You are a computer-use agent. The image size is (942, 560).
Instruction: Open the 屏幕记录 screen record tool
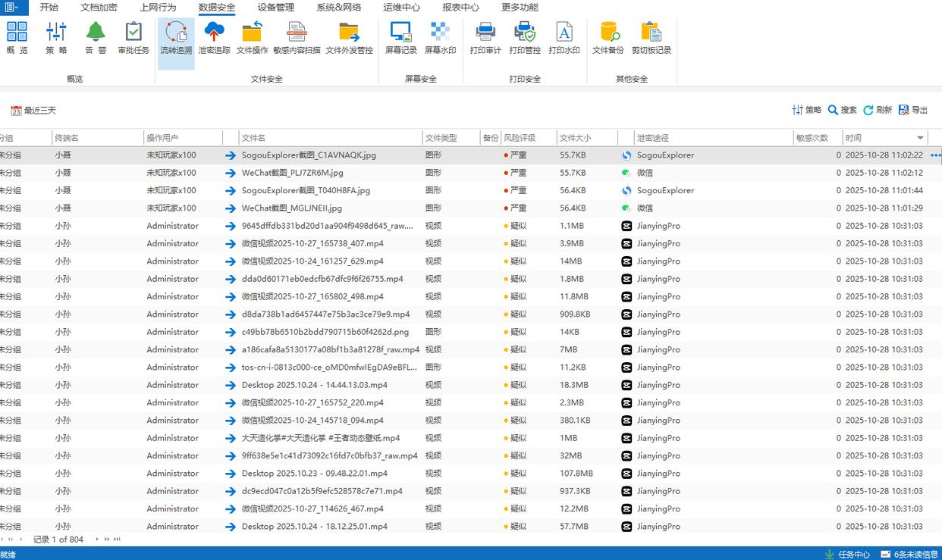(x=400, y=38)
